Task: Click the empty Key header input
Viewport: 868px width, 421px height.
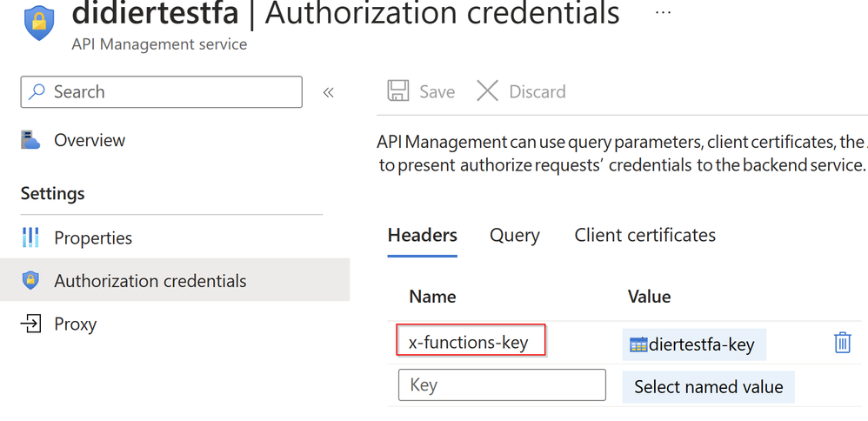Action: click(x=502, y=384)
